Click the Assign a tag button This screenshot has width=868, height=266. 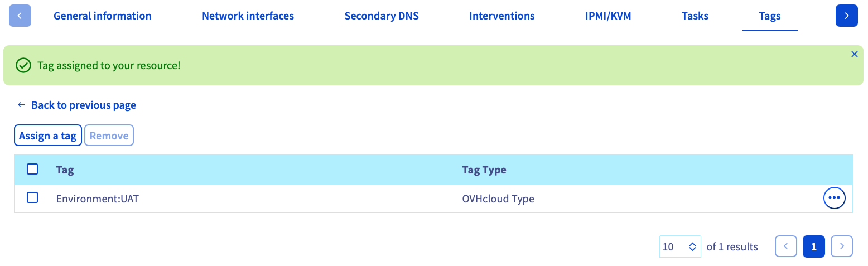[x=48, y=136]
